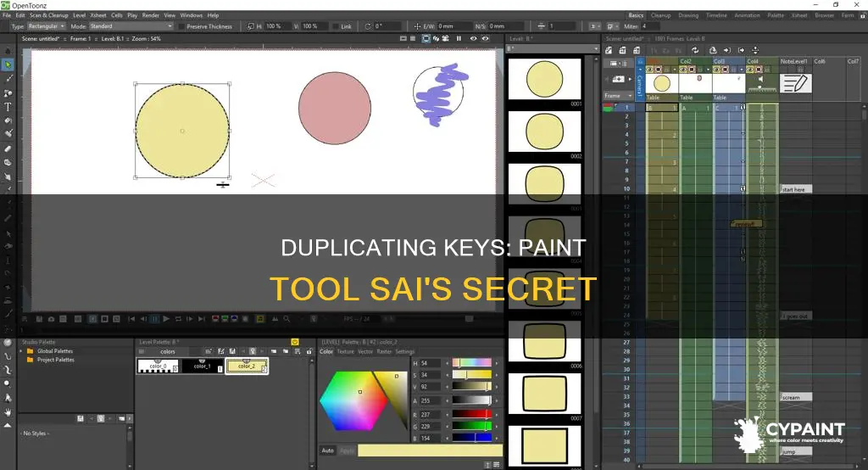This screenshot has height=470, width=868.
Task: Click the Rotation icon beside angle field
Action: pos(368,26)
